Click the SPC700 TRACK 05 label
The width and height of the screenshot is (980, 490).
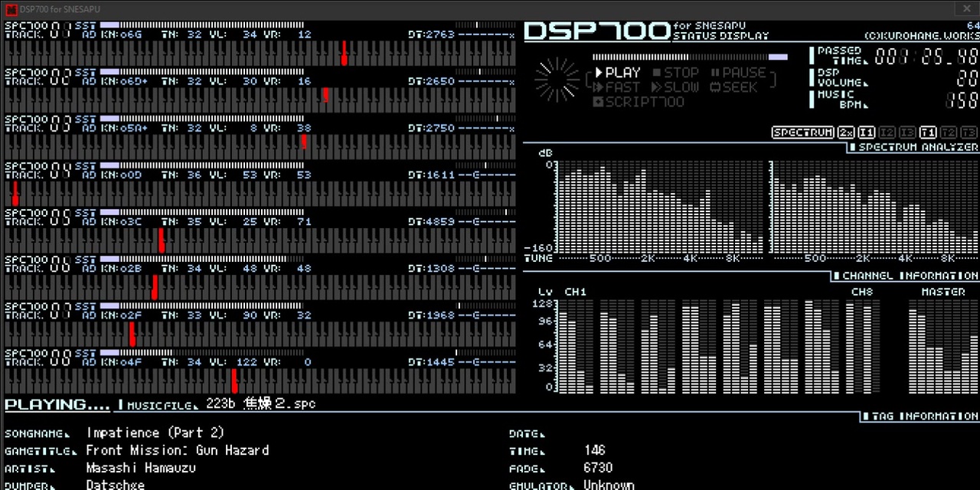tap(38, 217)
